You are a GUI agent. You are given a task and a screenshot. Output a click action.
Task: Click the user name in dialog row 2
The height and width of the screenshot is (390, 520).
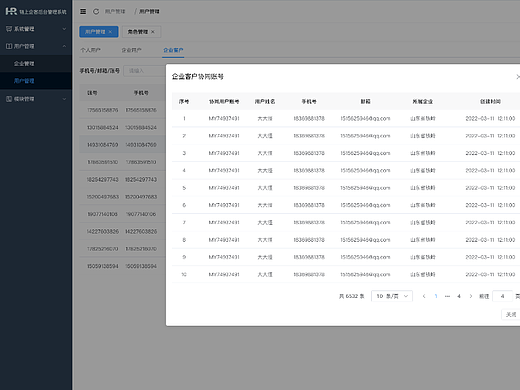tap(265, 136)
